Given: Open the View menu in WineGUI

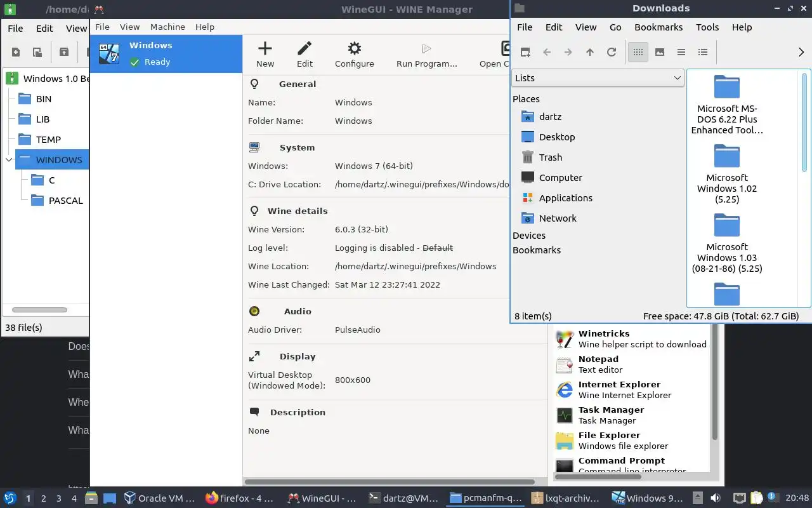Looking at the screenshot, I should pyautogui.click(x=129, y=27).
